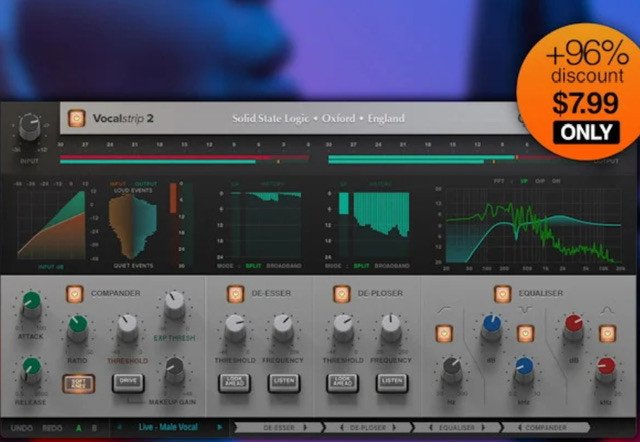Screen dimensions: 640x442
Task: Switch to preset slot B
Action: 94,428
